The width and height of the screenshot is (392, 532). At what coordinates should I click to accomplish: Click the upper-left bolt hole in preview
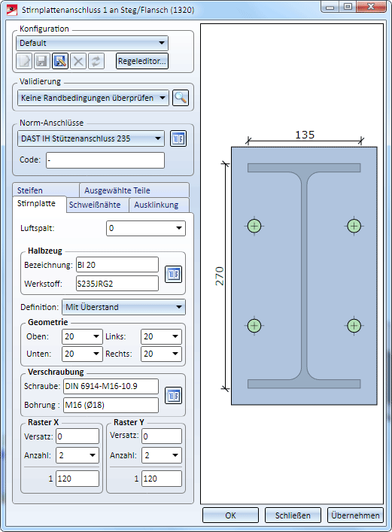(254, 226)
